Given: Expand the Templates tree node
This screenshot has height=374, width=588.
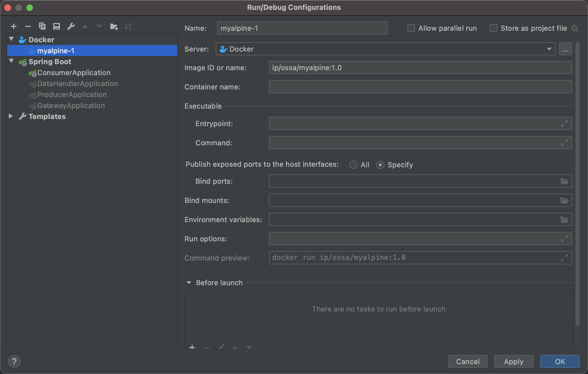Looking at the screenshot, I should click(11, 116).
